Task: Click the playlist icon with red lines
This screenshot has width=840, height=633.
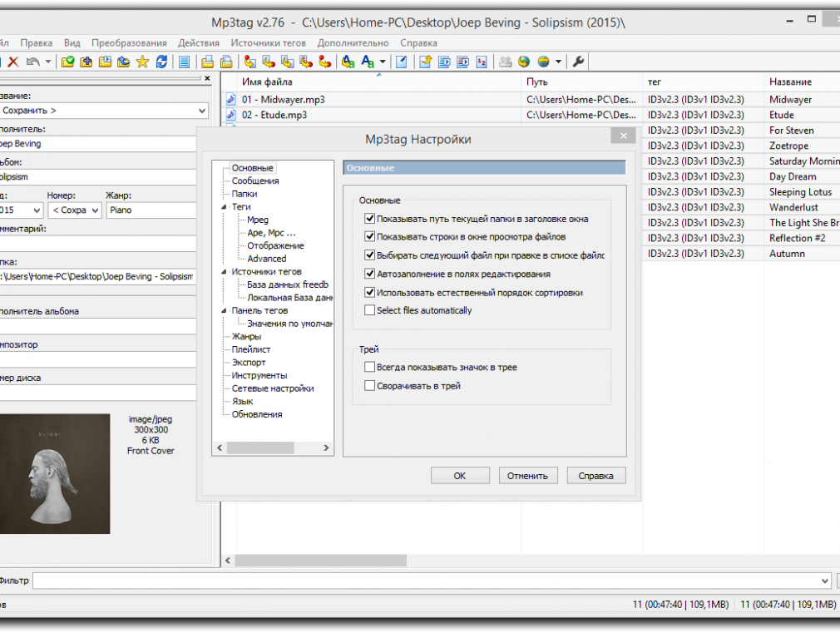Action: [x=463, y=62]
